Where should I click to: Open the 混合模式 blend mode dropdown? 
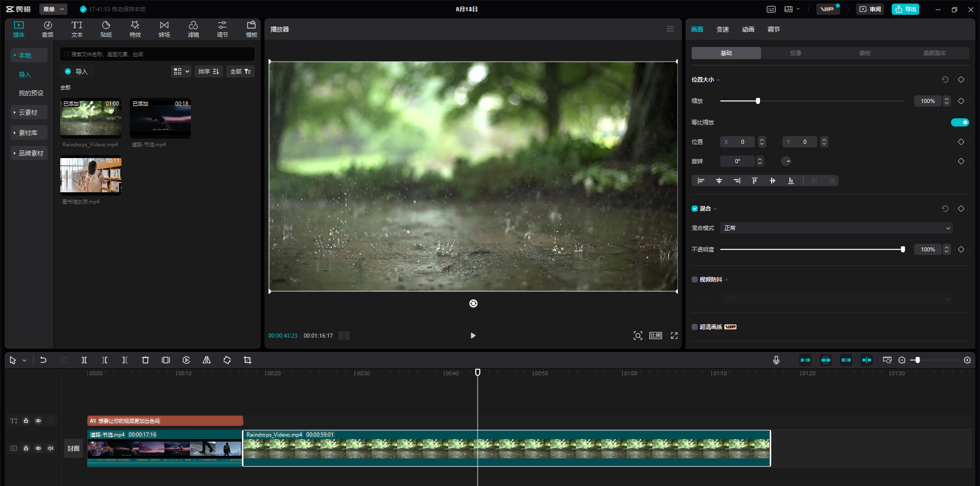(837, 228)
